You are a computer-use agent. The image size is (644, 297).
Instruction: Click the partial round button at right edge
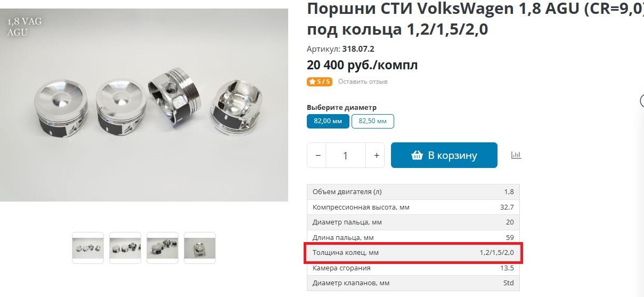(x=642, y=101)
